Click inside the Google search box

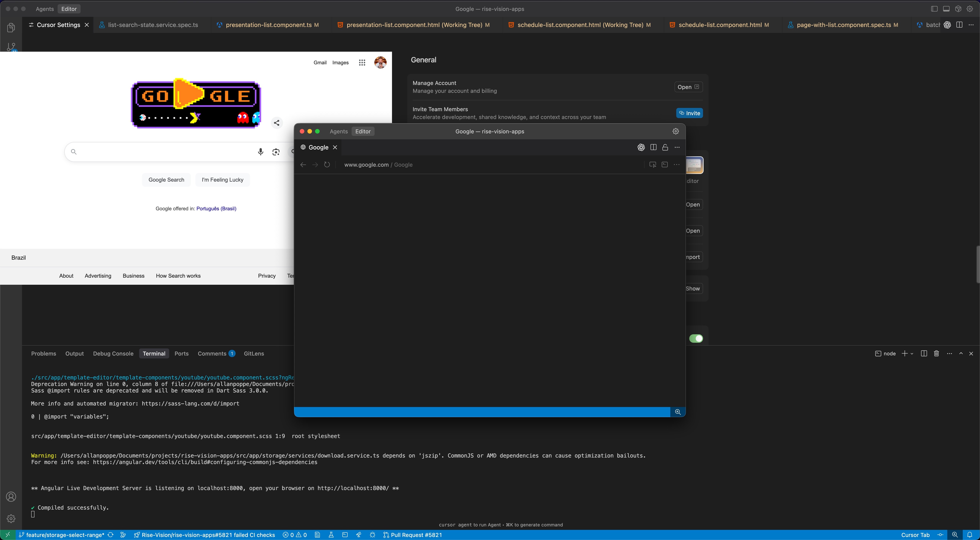tap(164, 152)
